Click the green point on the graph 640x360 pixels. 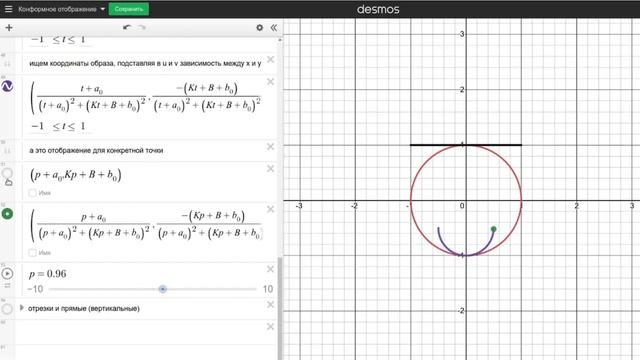click(x=493, y=229)
